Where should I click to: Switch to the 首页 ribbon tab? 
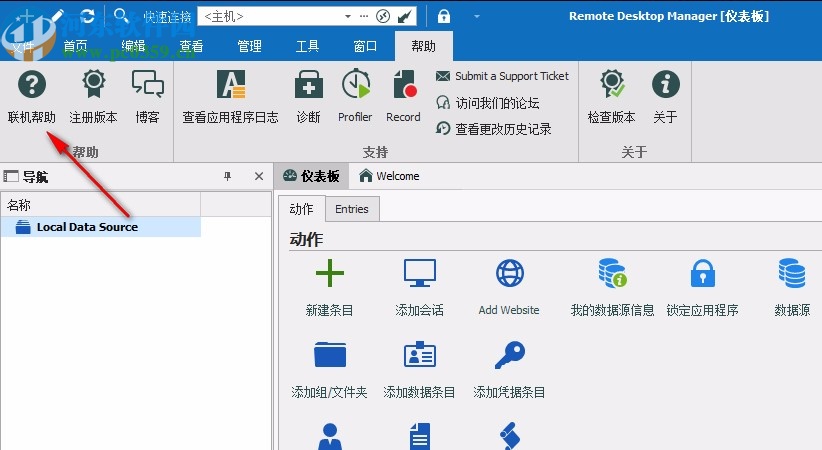[x=75, y=46]
